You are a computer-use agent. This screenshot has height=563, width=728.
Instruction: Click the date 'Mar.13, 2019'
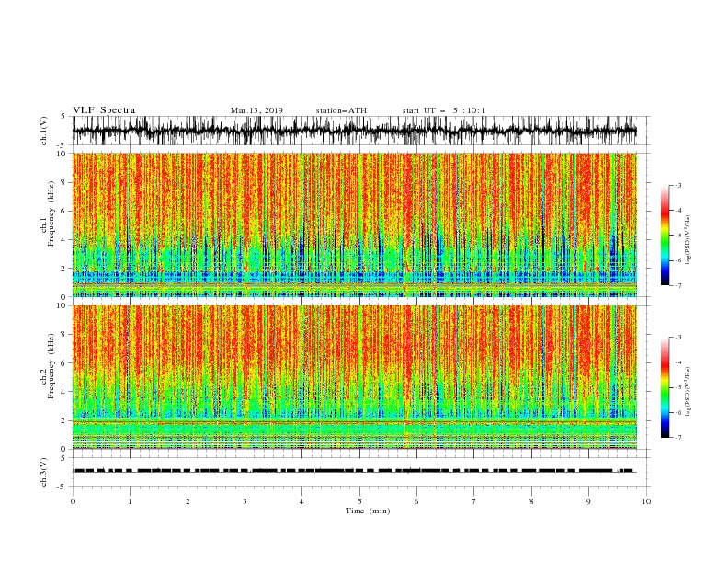(256, 110)
